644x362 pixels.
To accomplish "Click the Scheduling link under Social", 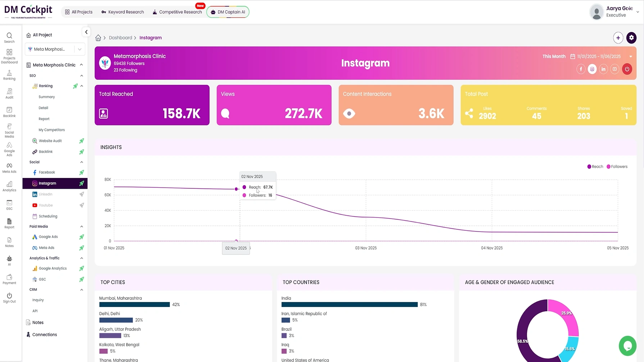I will (48, 216).
